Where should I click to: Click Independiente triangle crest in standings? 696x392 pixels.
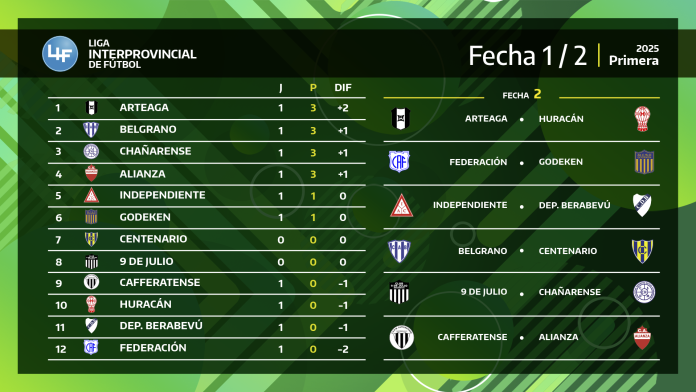[x=91, y=195]
